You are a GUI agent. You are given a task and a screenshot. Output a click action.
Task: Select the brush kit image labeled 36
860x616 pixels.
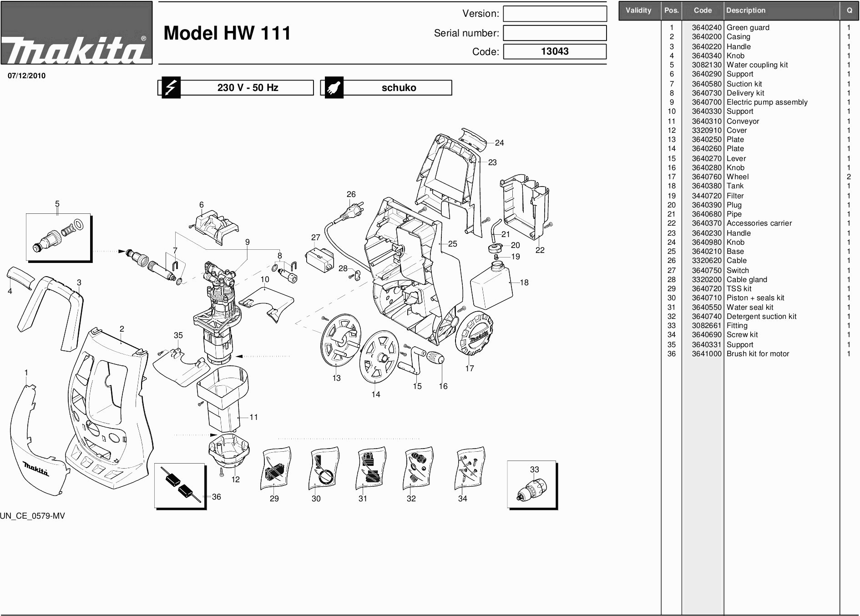coord(180,485)
